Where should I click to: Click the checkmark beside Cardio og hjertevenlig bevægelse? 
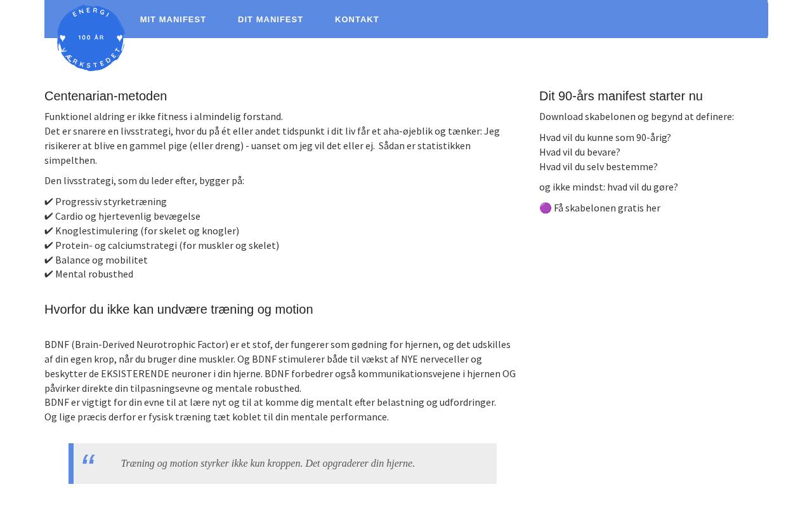click(x=49, y=217)
